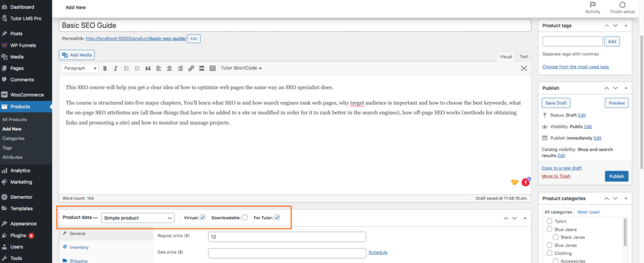Click the Preview button
Viewport: 644px width, 263px height.
616,103
